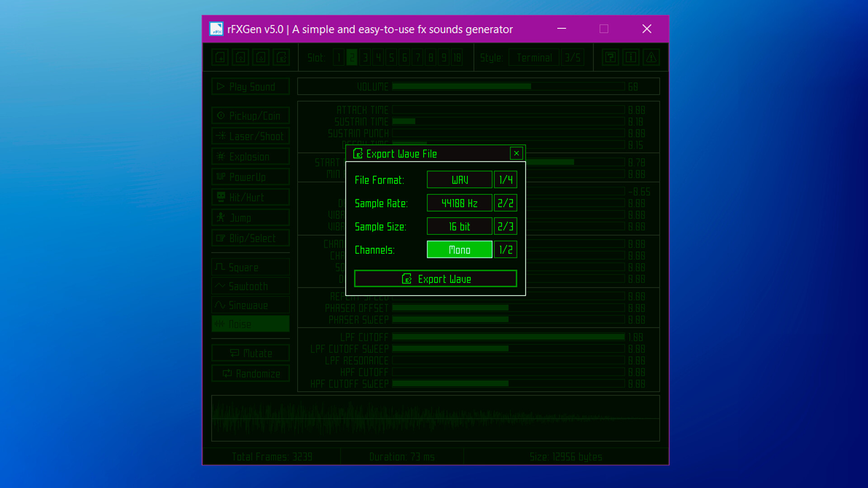This screenshot has height=488, width=868.
Task: Open the help panel with the ? icon
Action: (609, 57)
